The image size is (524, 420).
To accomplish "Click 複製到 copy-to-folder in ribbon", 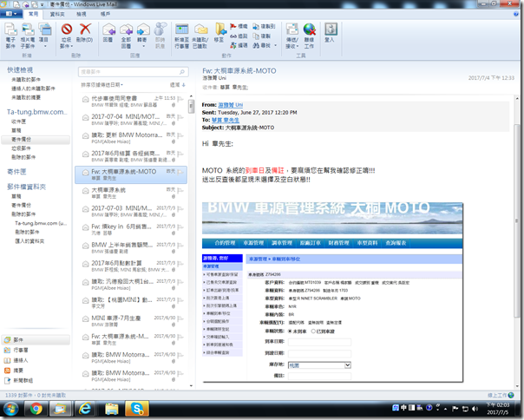I will pos(264,26).
